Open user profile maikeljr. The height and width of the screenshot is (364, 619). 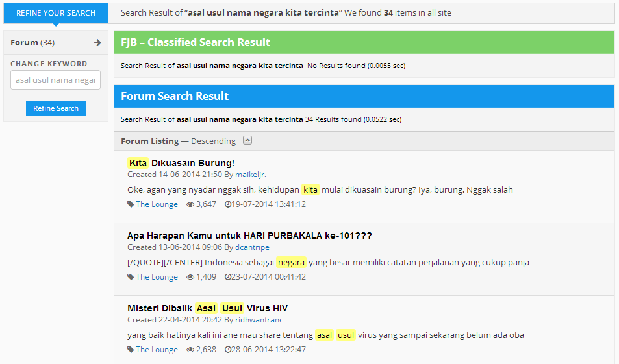click(251, 175)
